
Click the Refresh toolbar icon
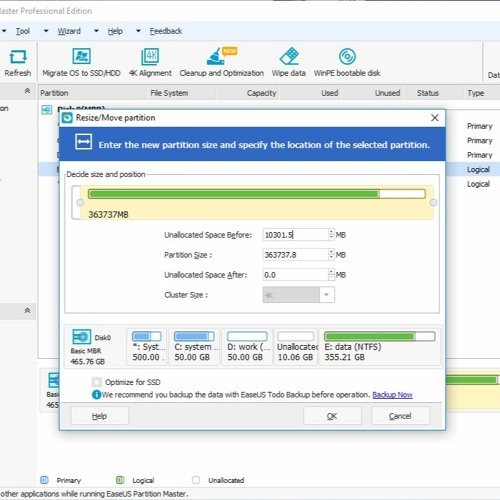coord(18,57)
